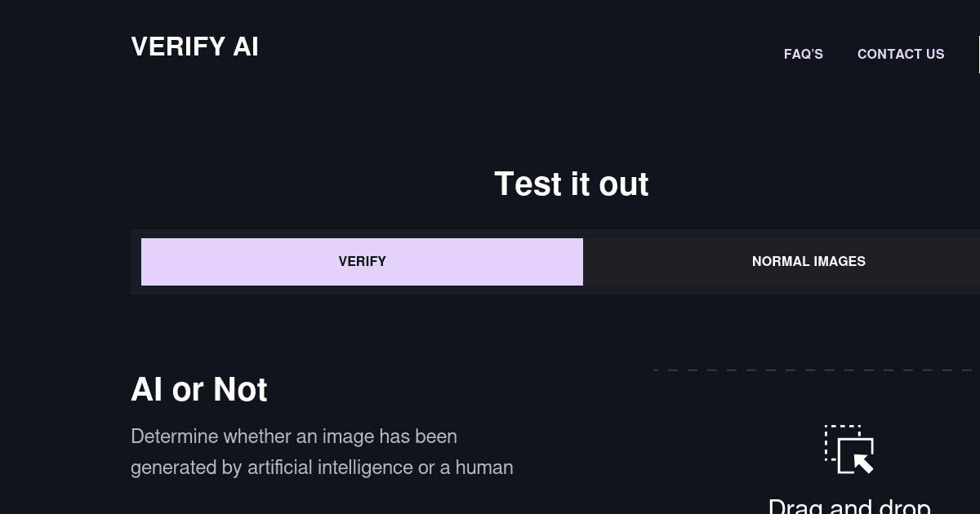The image size is (980, 514).
Task: Click the drag and drop selection icon
Action: pos(849,450)
